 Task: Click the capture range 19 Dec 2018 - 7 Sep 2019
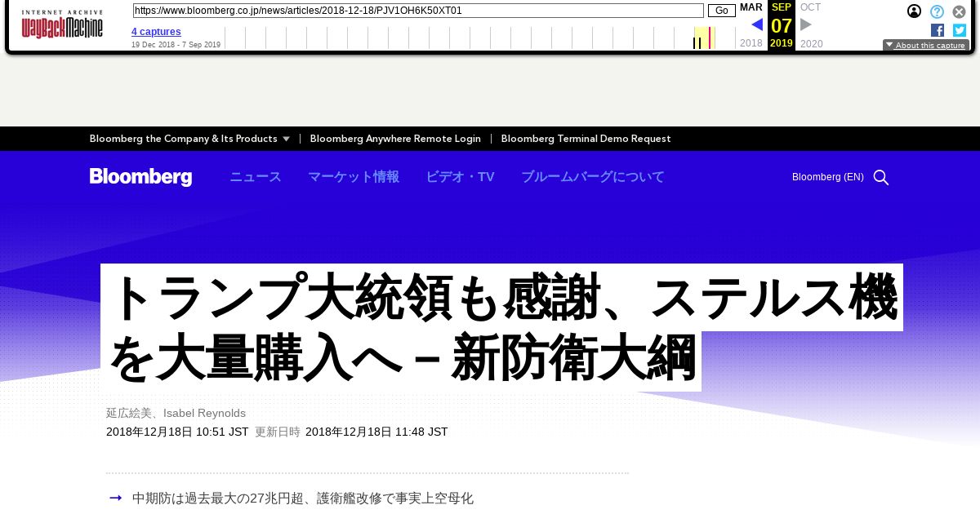pos(176,45)
